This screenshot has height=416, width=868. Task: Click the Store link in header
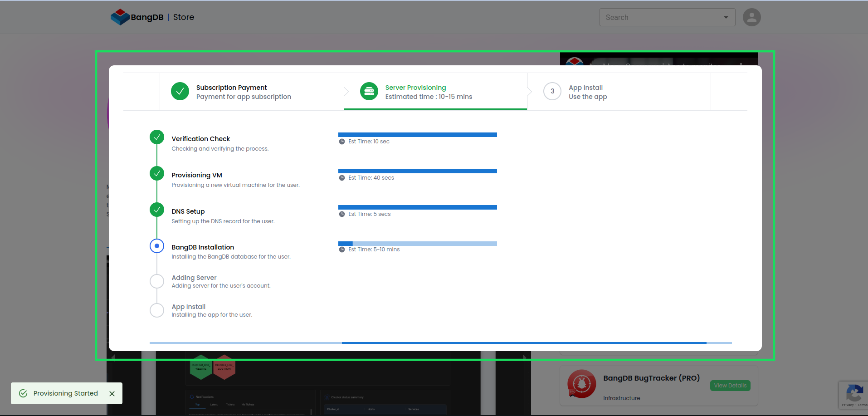pos(184,17)
